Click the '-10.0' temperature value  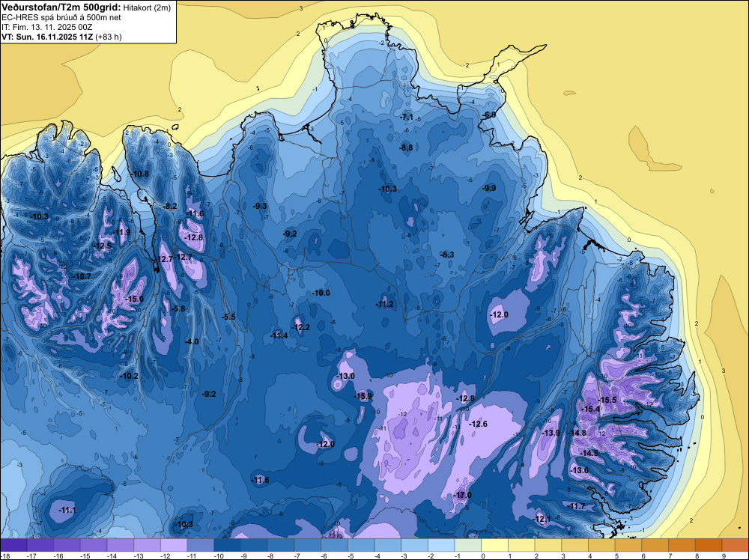click(321, 293)
